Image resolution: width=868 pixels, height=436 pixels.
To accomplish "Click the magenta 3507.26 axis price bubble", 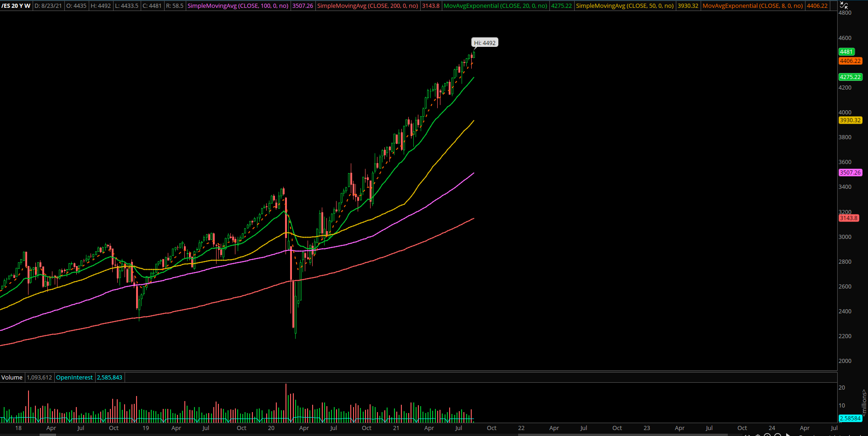I will coord(851,173).
